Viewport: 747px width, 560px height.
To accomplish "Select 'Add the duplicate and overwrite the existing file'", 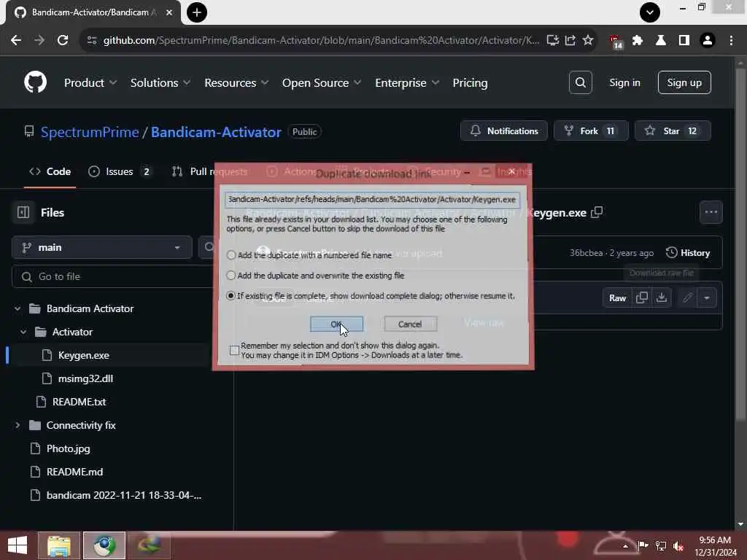I will pyautogui.click(x=231, y=275).
